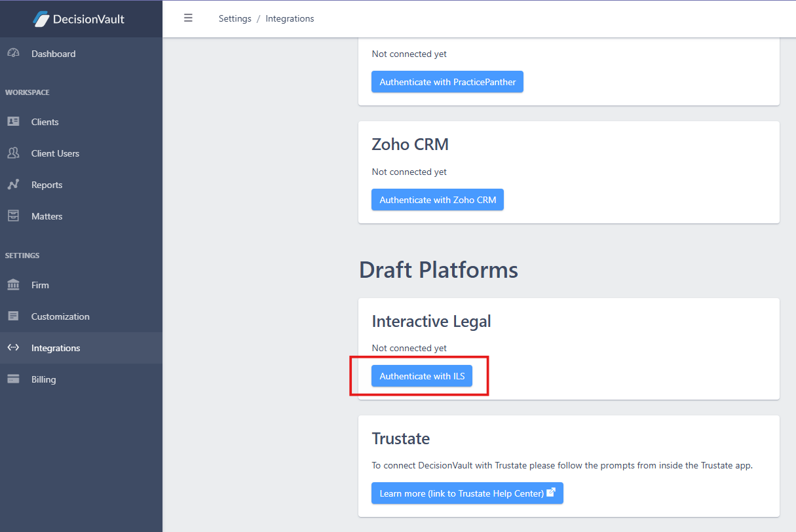Click the WORKSPACE section label
The image size is (796, 532).
click(28, 92)
